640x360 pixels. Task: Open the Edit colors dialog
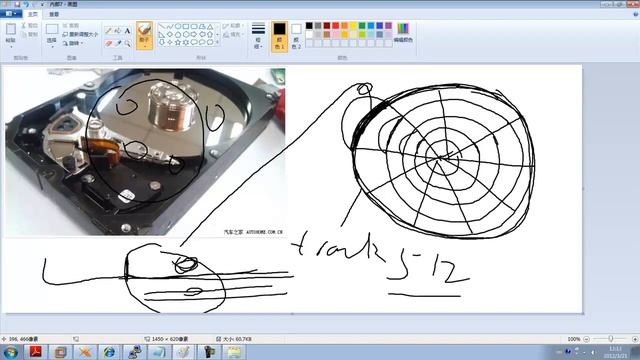pyautogui.click(x=403, y=33)
